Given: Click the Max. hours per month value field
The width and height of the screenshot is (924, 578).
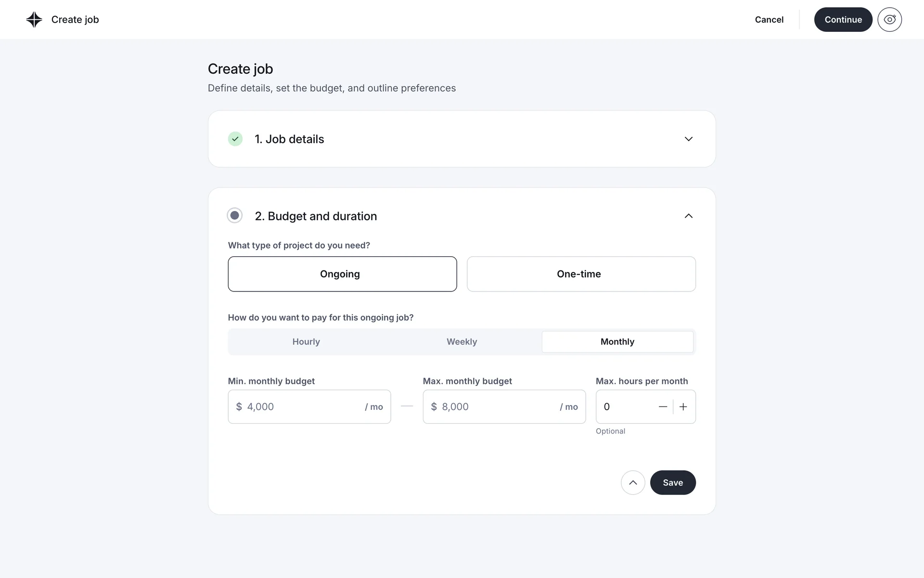Looking at the screenshot, I should pos(626,407).
